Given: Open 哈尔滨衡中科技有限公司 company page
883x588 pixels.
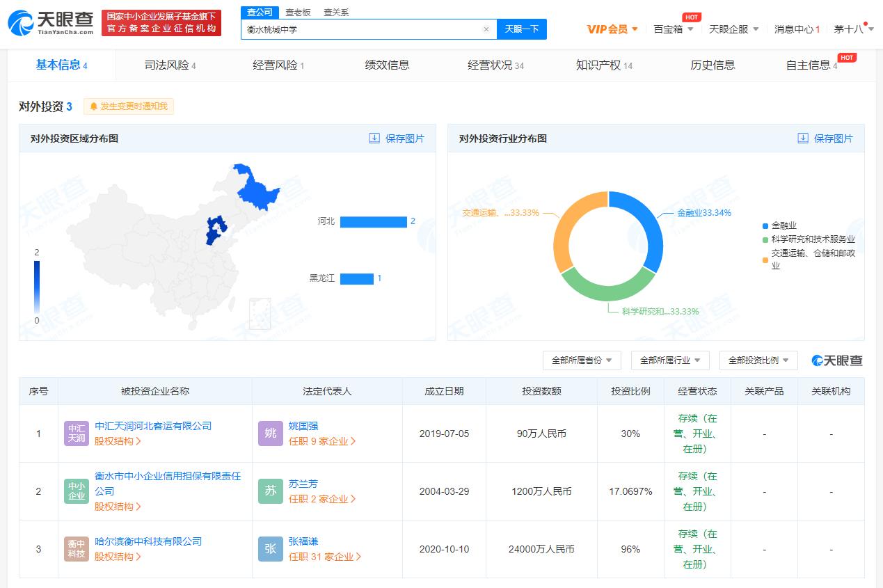Looking at the screenshot, I should coord(147,540).
